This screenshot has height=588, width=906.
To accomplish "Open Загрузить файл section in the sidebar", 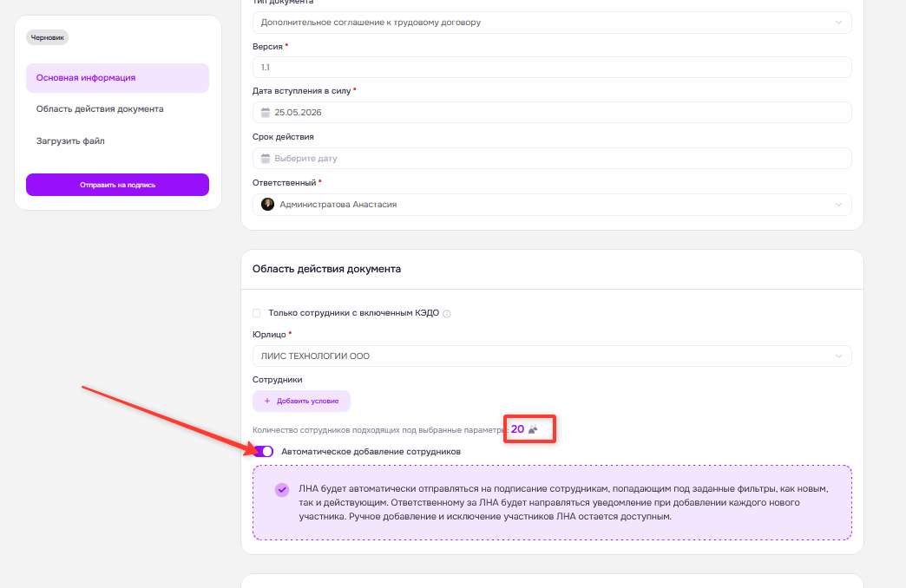I will point(70,141).
